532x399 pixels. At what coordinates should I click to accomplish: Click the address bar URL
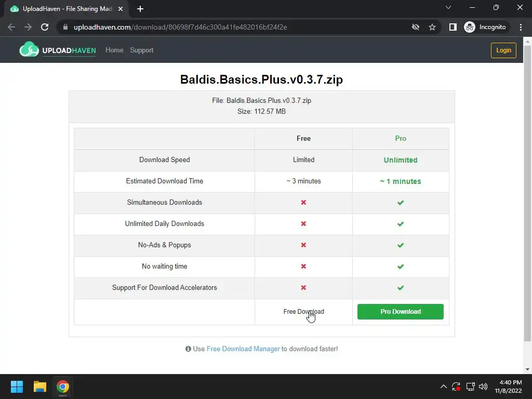(x=180, y=27)
